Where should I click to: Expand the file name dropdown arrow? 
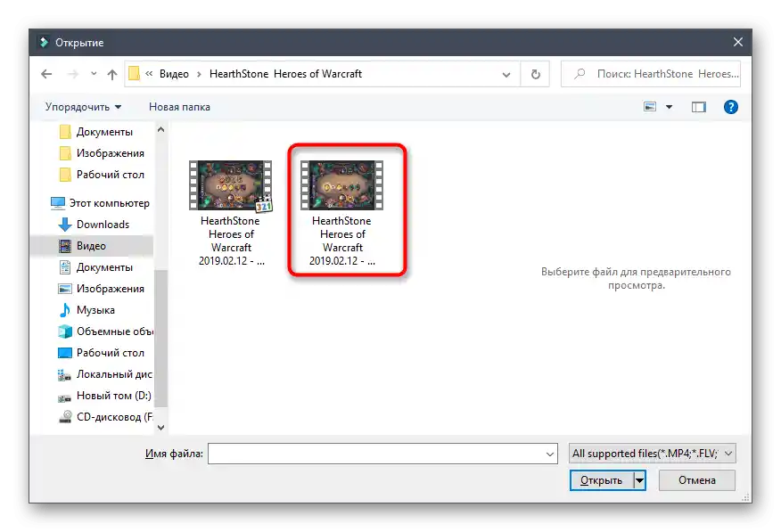tap(550, 454)
